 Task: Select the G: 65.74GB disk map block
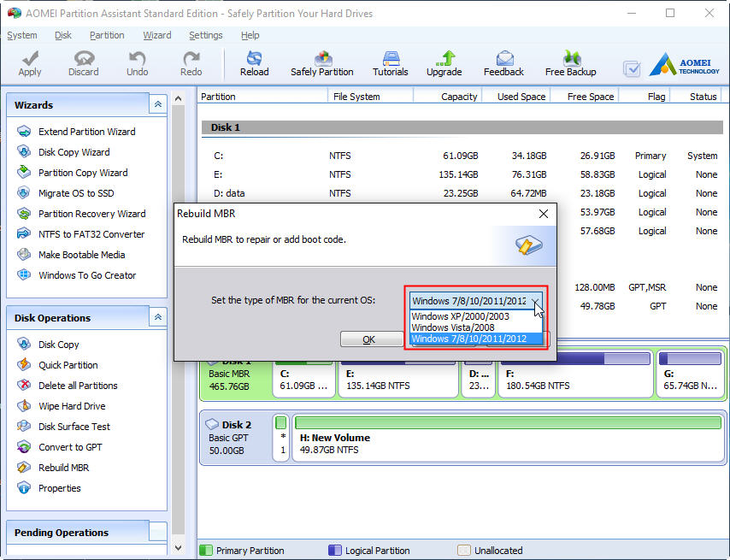click(x=691, y=375)
